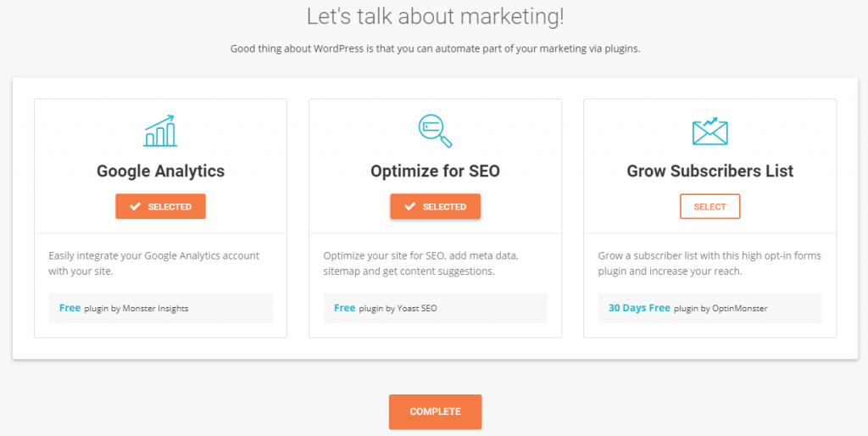Click the Google Analytics bar chart icon
The image size is (868, 436).
160,131
